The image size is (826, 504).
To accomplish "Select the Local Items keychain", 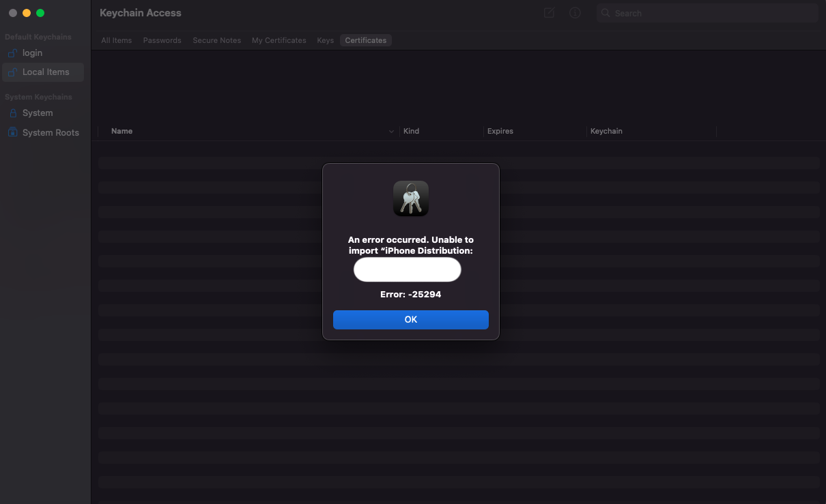I will 43,72.
